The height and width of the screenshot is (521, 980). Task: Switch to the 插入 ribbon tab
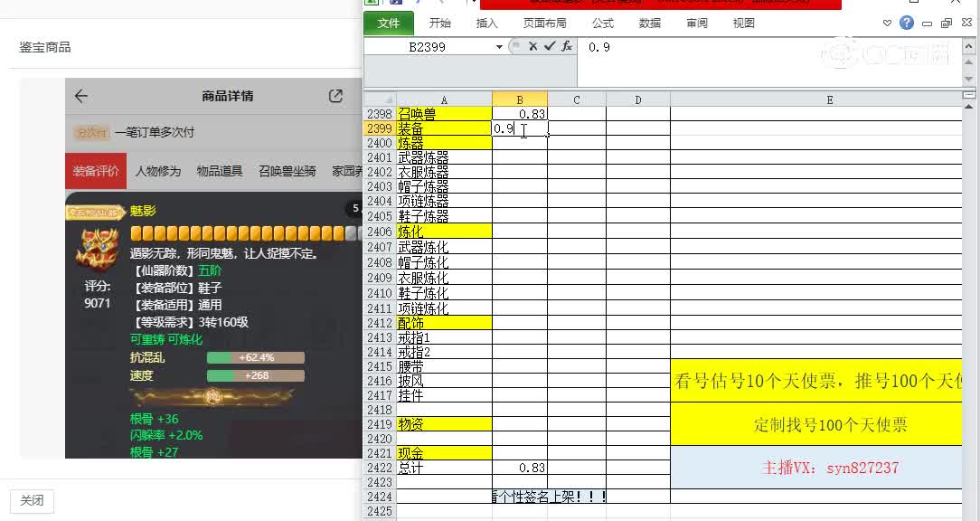(487, 24)
